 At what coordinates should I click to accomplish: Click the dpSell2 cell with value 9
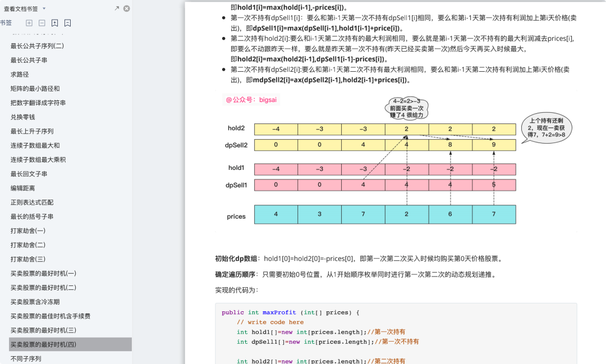(494, 145)
